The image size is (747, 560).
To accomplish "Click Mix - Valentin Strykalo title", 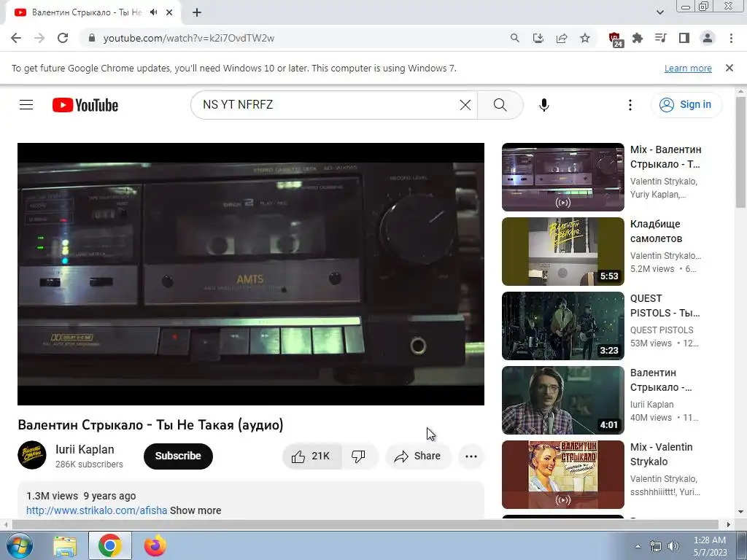I will click(661, 454).
